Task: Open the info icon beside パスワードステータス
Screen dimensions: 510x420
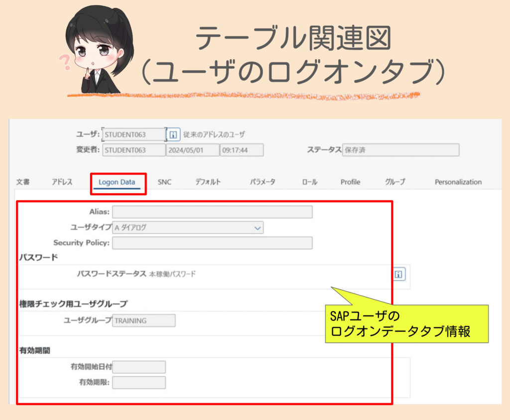Action: [x=399, y=274]
